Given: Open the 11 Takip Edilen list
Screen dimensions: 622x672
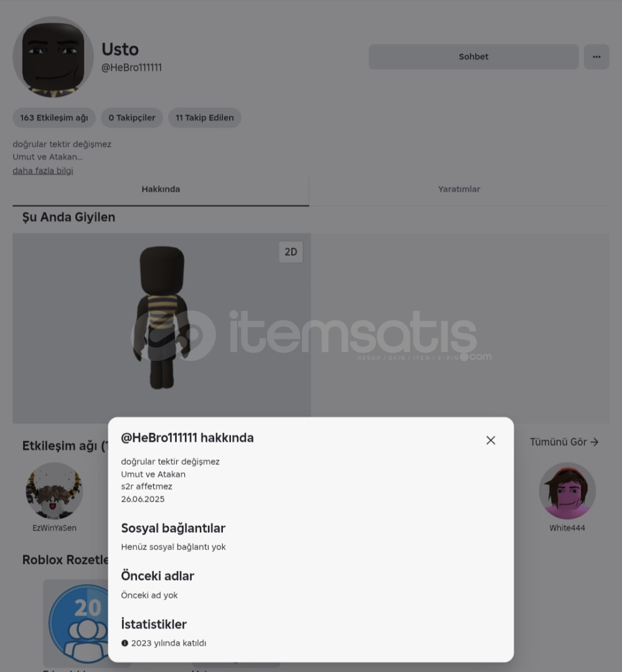Looking at the screenshot, I should coord(205,118).
